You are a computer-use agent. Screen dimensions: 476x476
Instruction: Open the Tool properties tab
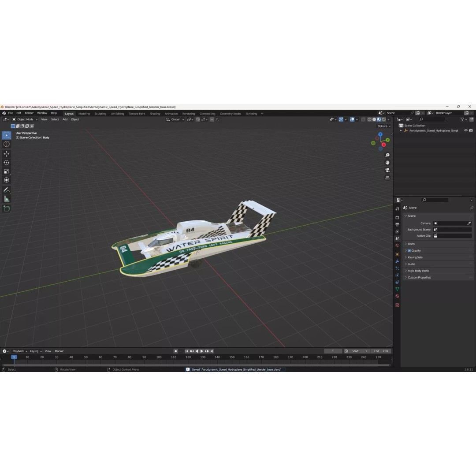[397, 208]
